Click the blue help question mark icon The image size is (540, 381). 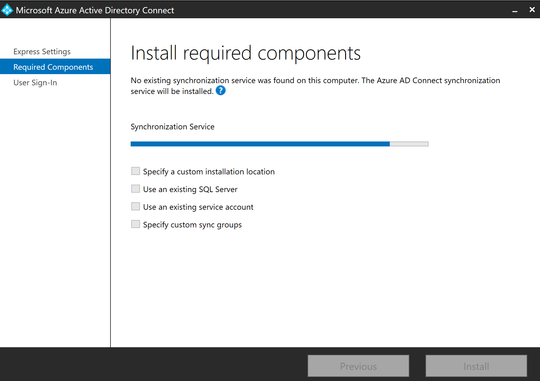220,91
